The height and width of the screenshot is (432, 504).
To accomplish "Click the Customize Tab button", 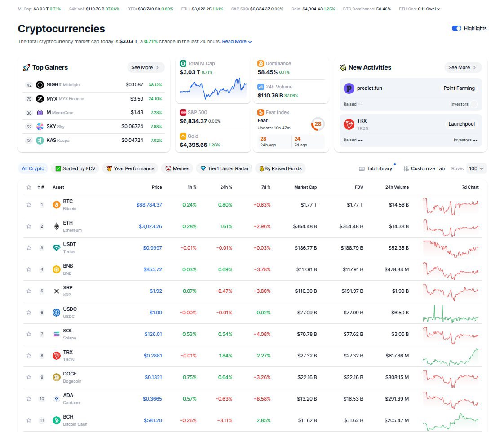I will tap(424, 168).
